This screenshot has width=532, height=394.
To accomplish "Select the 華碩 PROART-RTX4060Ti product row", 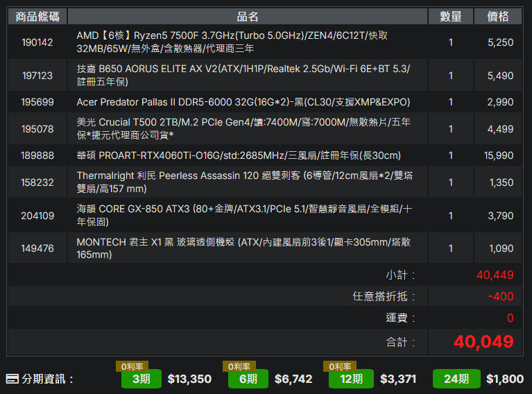I will coord(265,155).
